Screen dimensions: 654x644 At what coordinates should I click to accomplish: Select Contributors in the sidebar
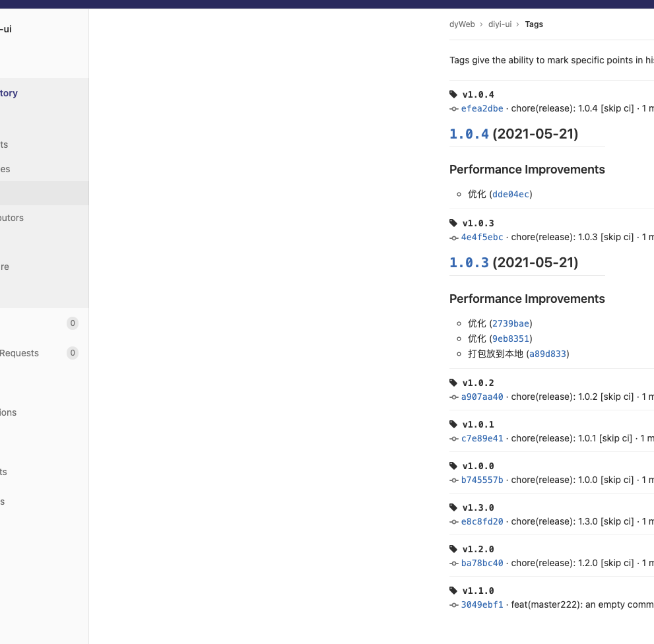pos(11,218)
